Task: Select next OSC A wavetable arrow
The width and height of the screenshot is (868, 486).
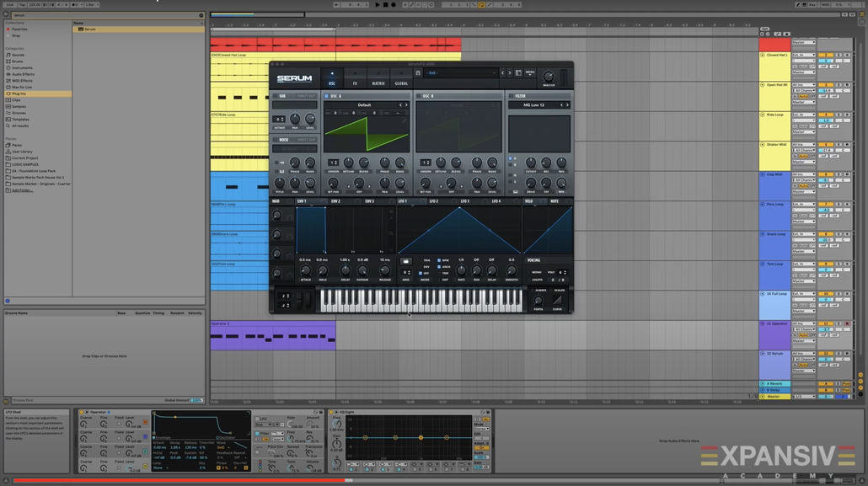Action: point(405,104)
